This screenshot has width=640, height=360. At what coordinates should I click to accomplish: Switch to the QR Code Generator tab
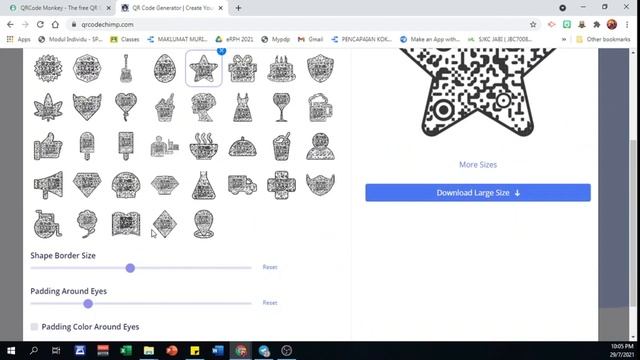coord(172,8)
